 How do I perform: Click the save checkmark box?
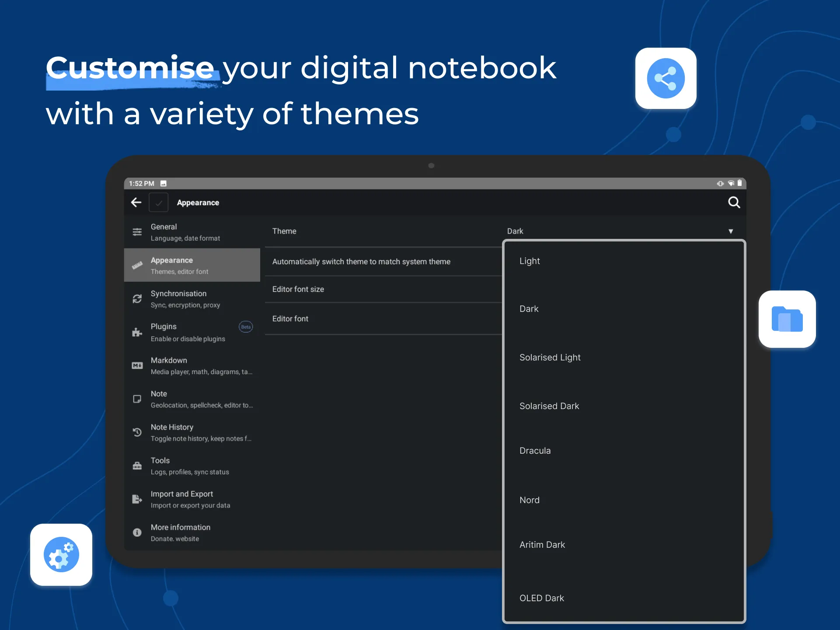pos(159,203)
